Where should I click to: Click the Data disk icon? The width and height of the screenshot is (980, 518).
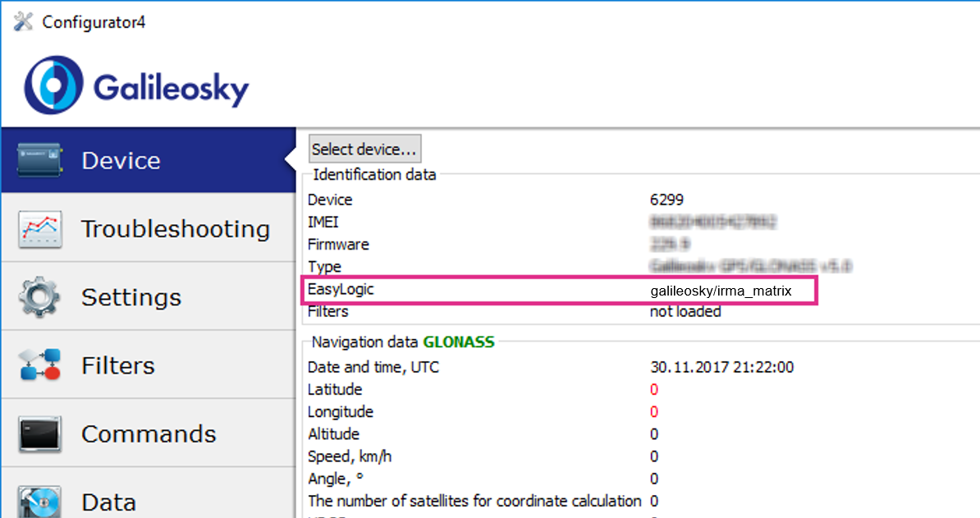click(x=40, y=501)
